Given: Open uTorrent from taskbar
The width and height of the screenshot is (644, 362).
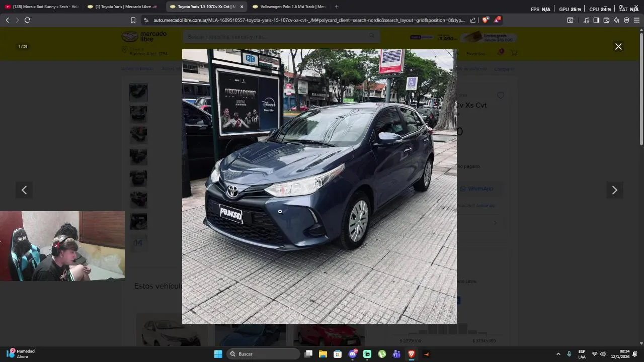Looking at the screenshot, I should (382, 354).
